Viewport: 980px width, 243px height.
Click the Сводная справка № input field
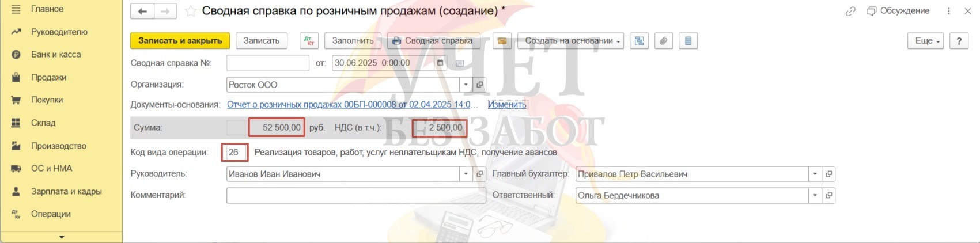268,63
